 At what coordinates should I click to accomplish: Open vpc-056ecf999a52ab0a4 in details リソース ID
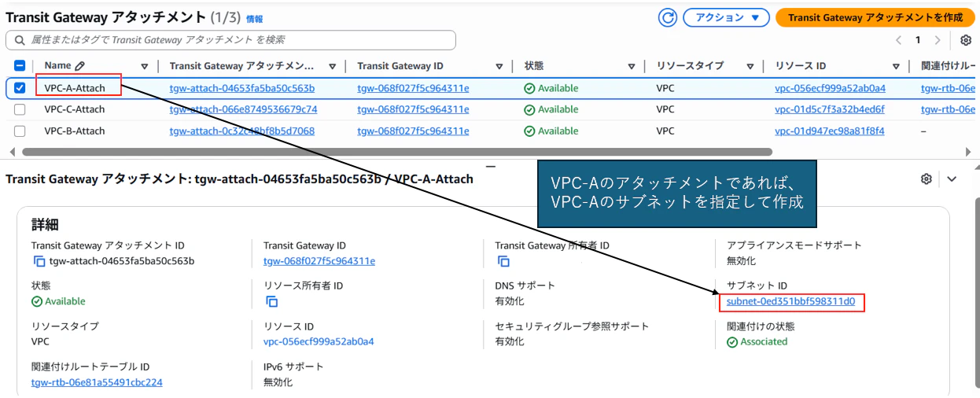(319, 341)
